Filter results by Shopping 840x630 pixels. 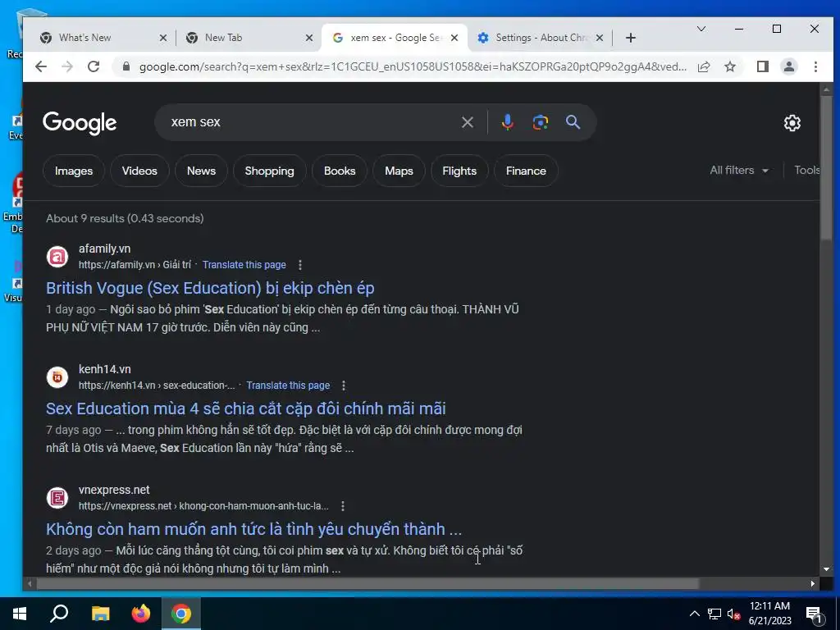269,171
